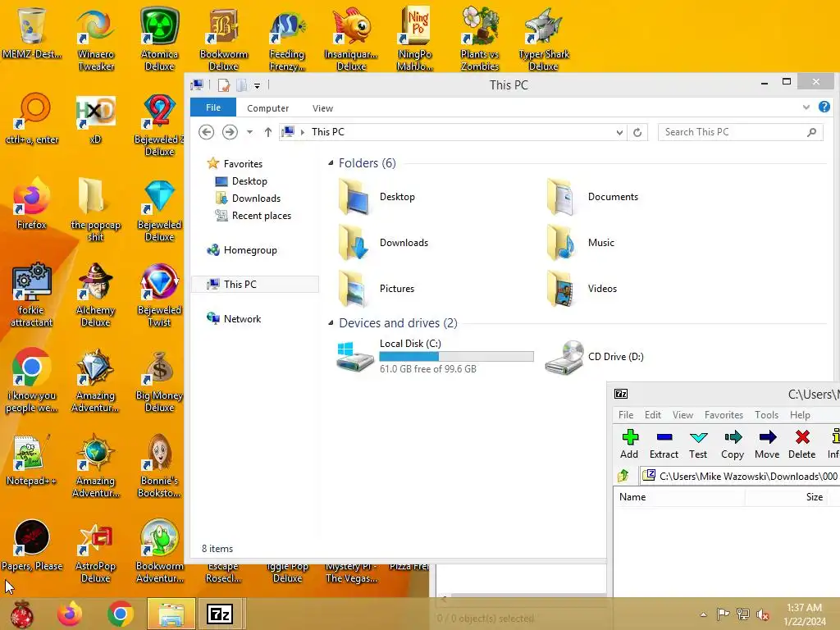Screen dimensions: 840x630
Task: Select the Typer Shark Deluxe desktop icon
Action: [x=543, y=39]
